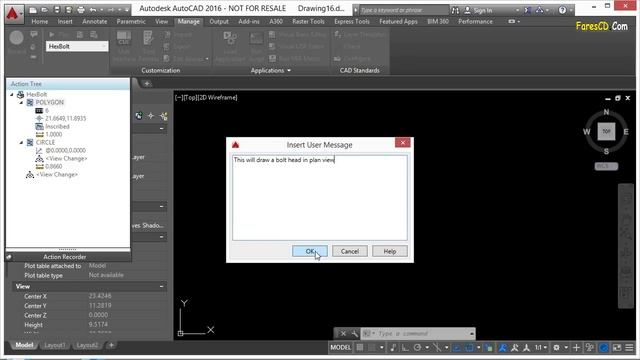Click the viewport controls [-] label
640x360 pixels.
(178, 98)
